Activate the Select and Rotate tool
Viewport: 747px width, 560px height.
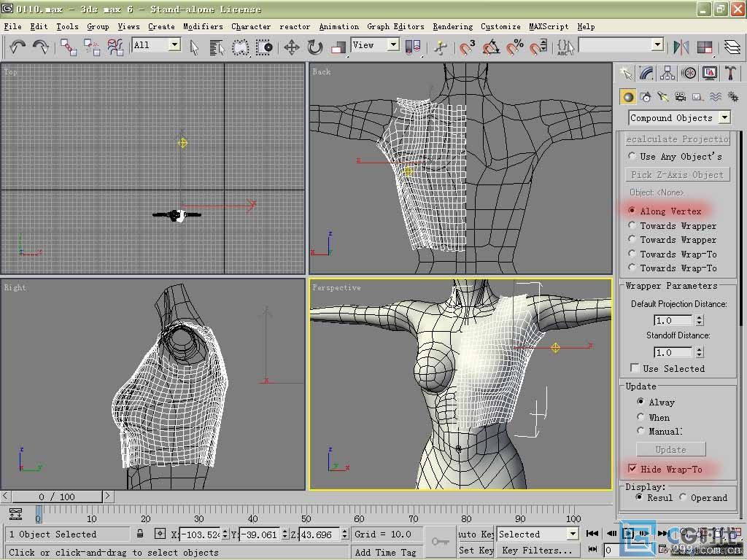[315, 47]
